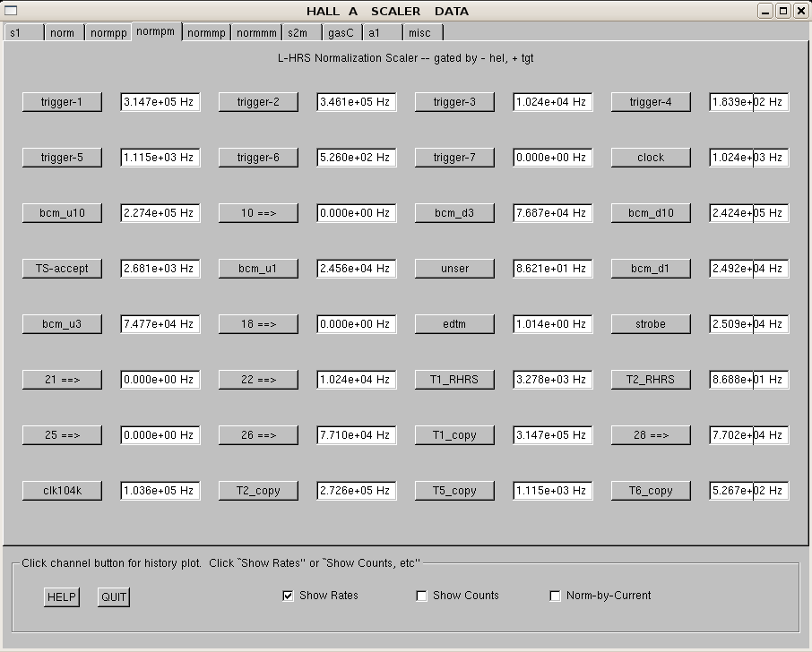Click the '21 ==>' channel button

point(62,380)
